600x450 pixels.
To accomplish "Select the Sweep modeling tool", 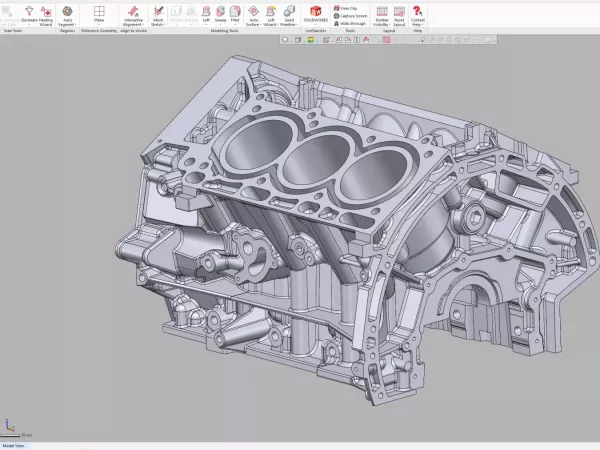I will (x=220, y=12).
